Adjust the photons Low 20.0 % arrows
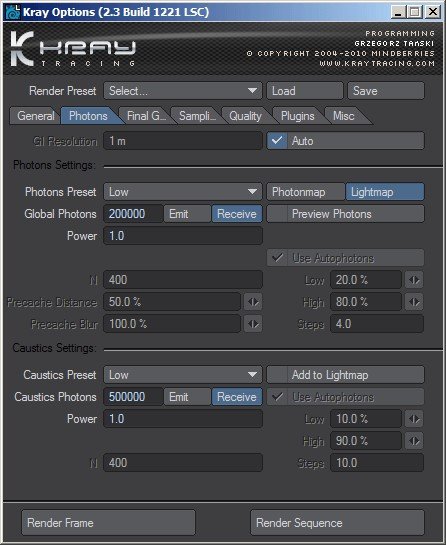The width and height of the screenshot is (446, 545). tap(414, 280)
